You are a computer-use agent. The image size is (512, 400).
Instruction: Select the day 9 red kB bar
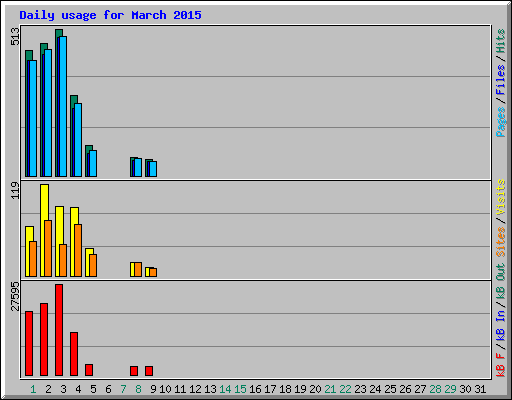coord(149,371)
